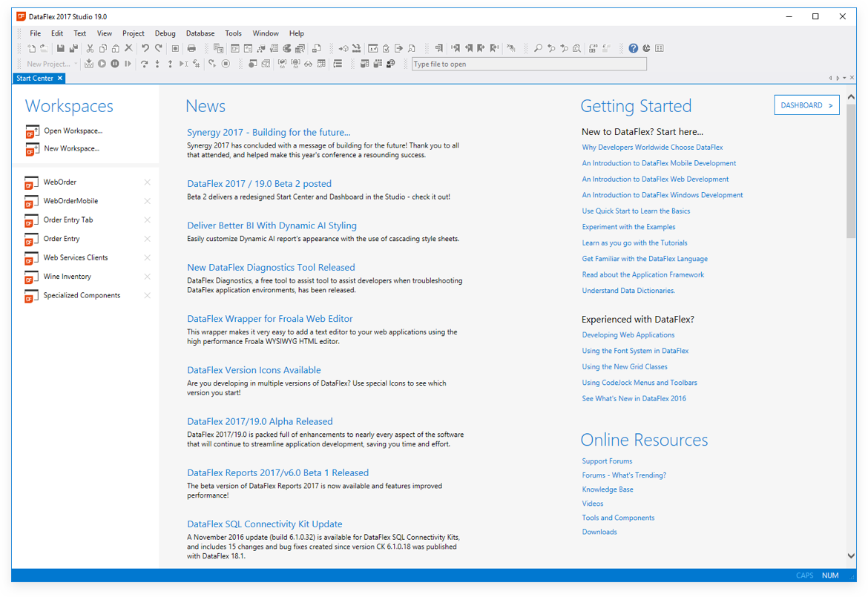Click the color palette toolbar icon
The width and height of the screenshot is (868, 597).
point(287,48)
